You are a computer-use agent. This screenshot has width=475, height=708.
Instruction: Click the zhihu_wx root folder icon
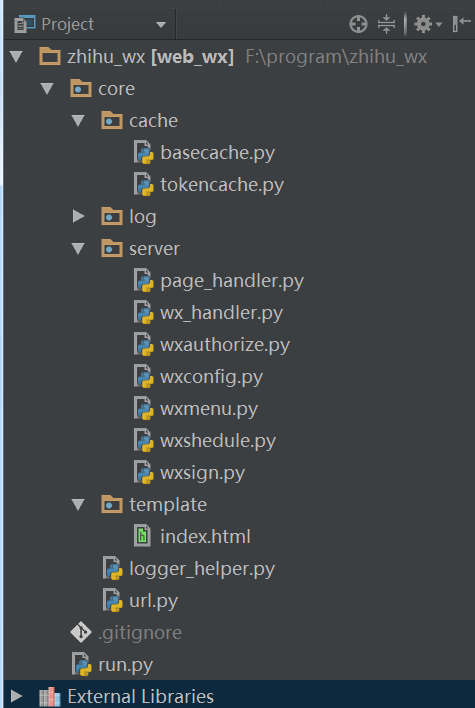pos(50,57)
